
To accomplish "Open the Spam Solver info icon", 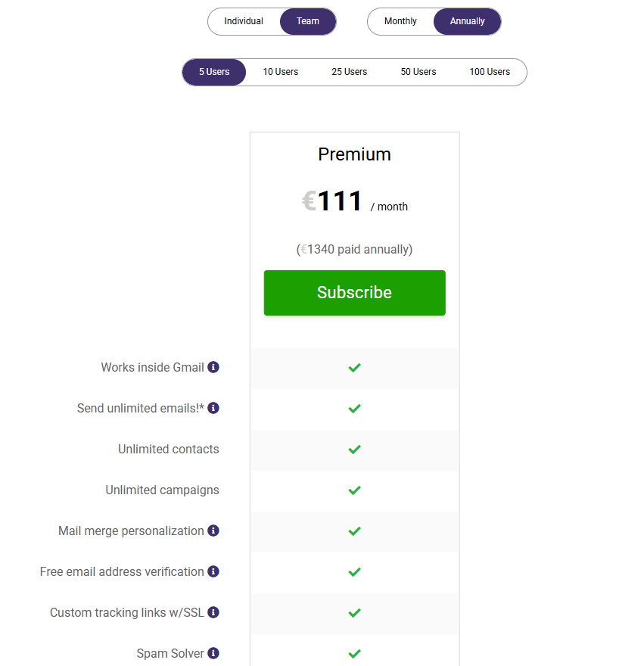I will pyautogui.click(x=213, y=653).
